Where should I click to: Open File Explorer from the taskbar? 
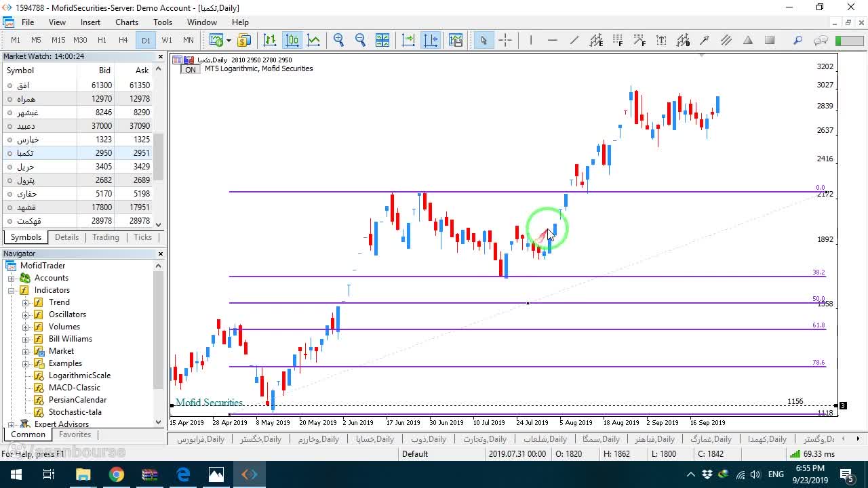tap(83, 474)
